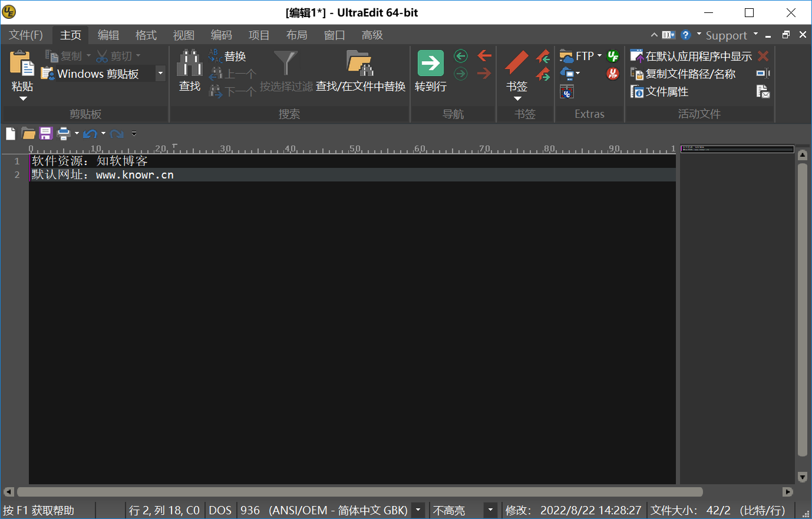
Task: Toggle the red Bookmark (书签) icon
Action: tap(516, 63)
